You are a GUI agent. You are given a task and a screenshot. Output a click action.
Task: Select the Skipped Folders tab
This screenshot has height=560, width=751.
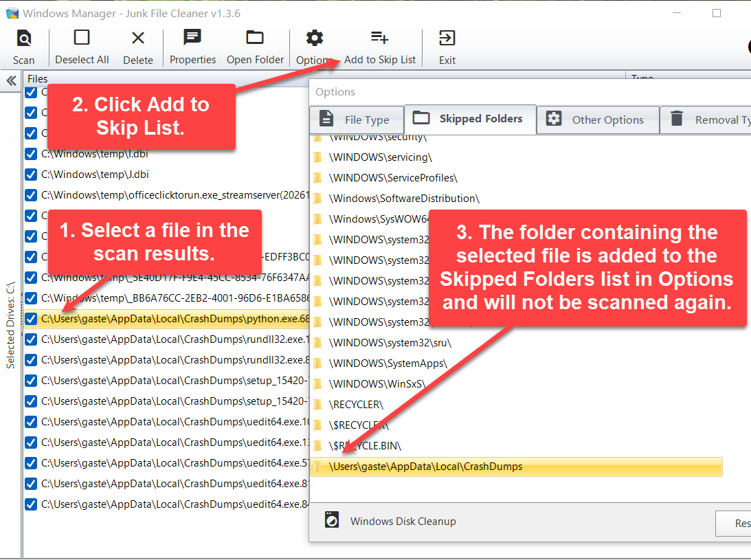(x=470, y=119)
